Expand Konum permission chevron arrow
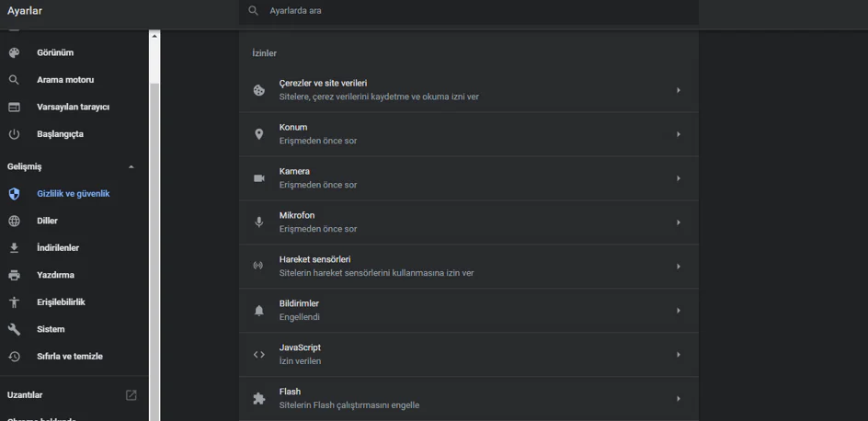Screen dimensions: 868x421 [x=679, y=134]
